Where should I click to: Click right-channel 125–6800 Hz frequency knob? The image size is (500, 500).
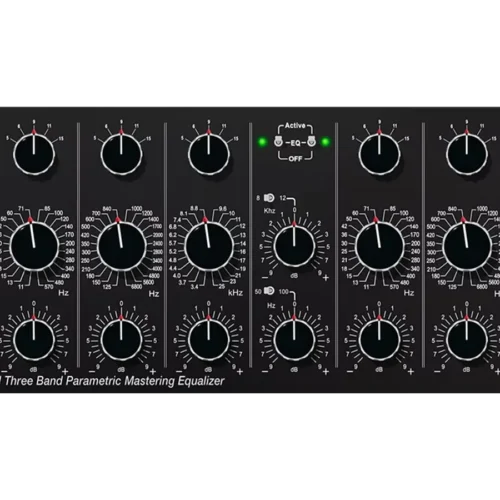click(x=467, y=247)
